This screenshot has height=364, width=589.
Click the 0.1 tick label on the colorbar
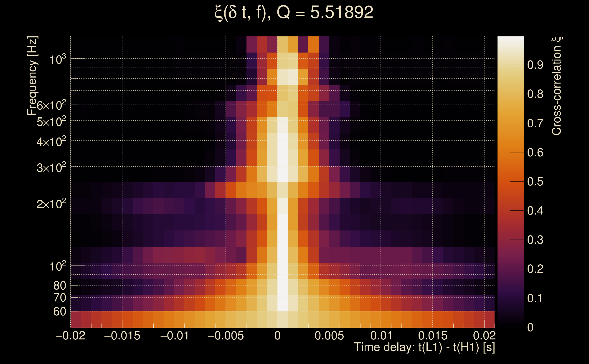coord(535,298)
